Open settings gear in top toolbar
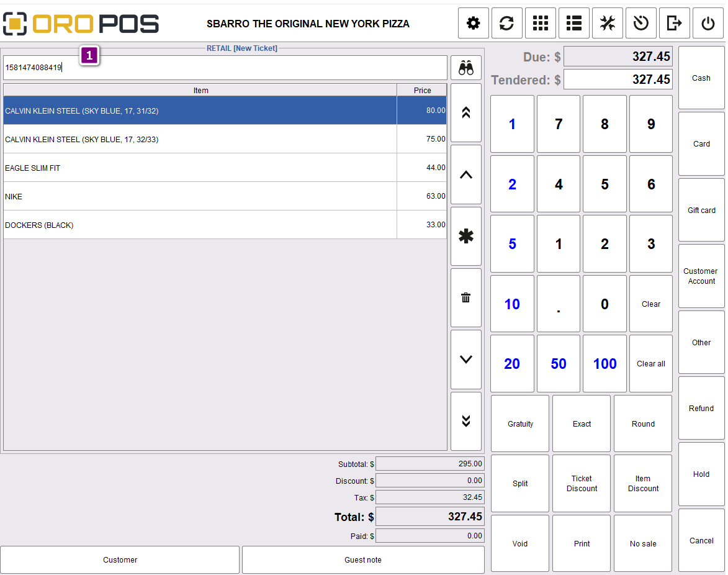The height and width of the screenshot is (575, 728). 473,23
